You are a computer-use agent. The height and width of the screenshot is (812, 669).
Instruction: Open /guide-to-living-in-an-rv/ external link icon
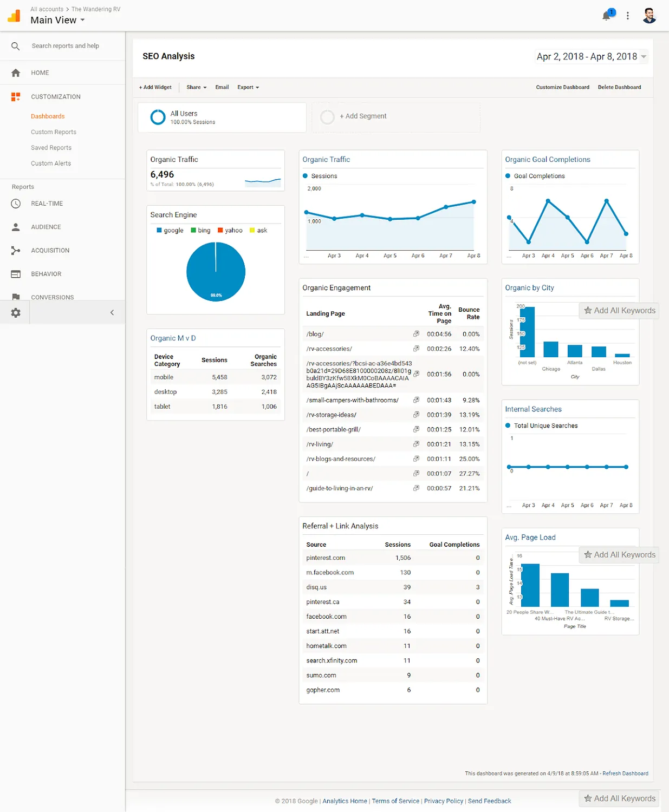pos(416,488)
